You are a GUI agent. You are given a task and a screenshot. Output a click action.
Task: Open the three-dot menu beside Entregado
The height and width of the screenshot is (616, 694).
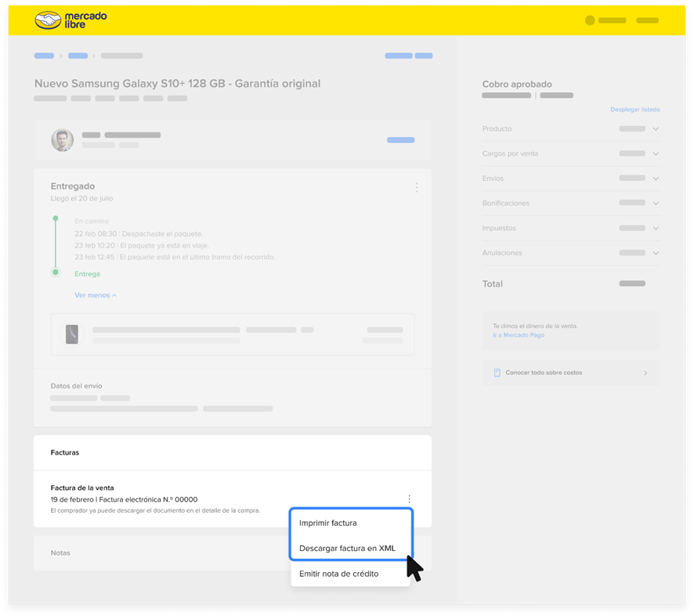pyautogui.click(x=416, y=188)
